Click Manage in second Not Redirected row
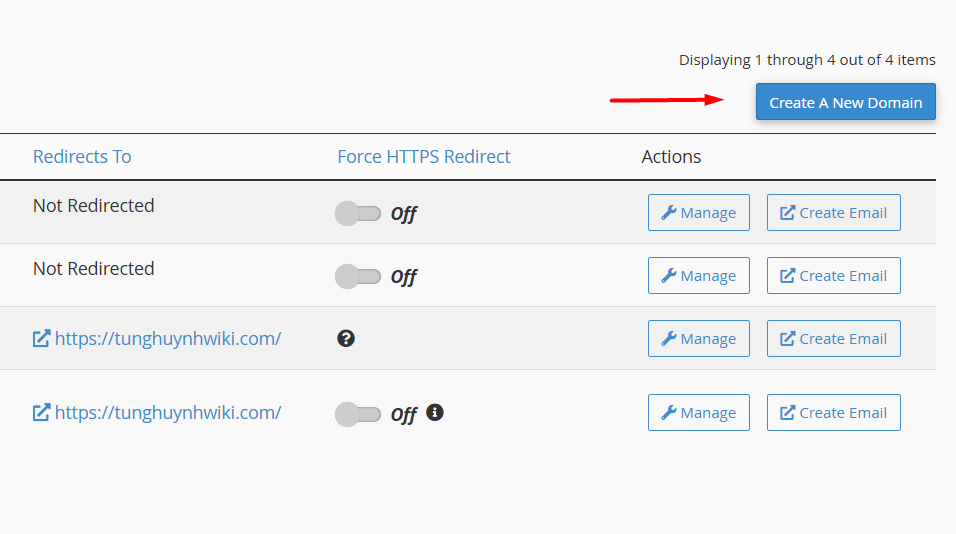The height and width of the screenshot is (534, 956). click(x=699, y=276)
